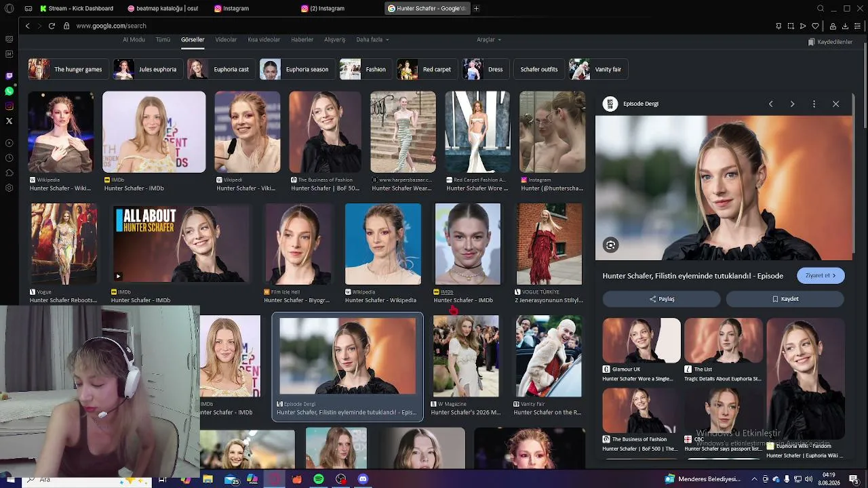Image resolution: width=868 pixels, height=488 pixels.
Task: Open the preview title link about Filistin eyleminde
Action: tap(693, 276)
